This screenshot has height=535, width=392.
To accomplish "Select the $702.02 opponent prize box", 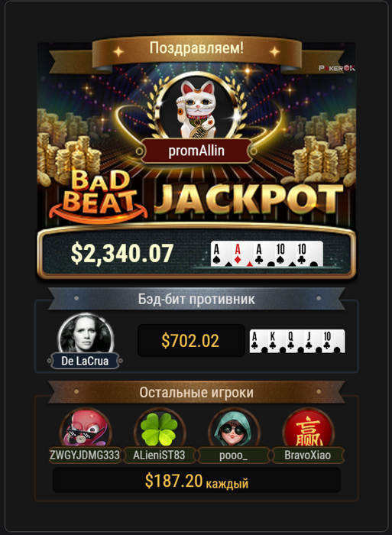I will 191,341.
